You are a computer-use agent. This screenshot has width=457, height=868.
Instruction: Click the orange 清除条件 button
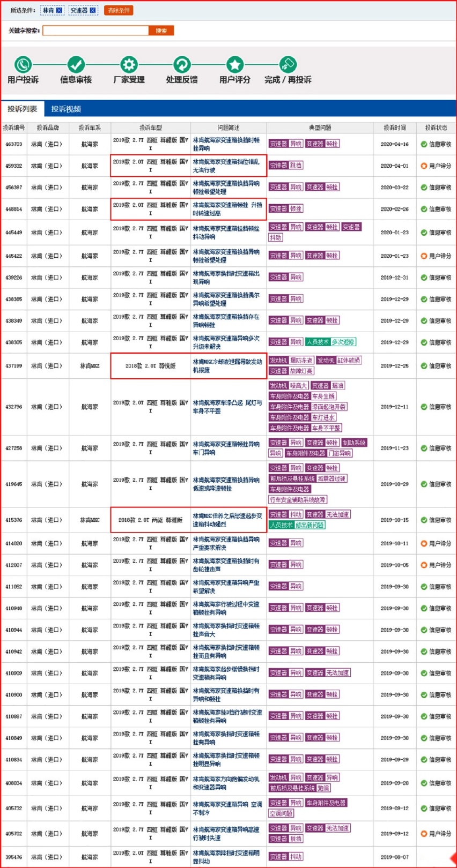tap(119, 10)
